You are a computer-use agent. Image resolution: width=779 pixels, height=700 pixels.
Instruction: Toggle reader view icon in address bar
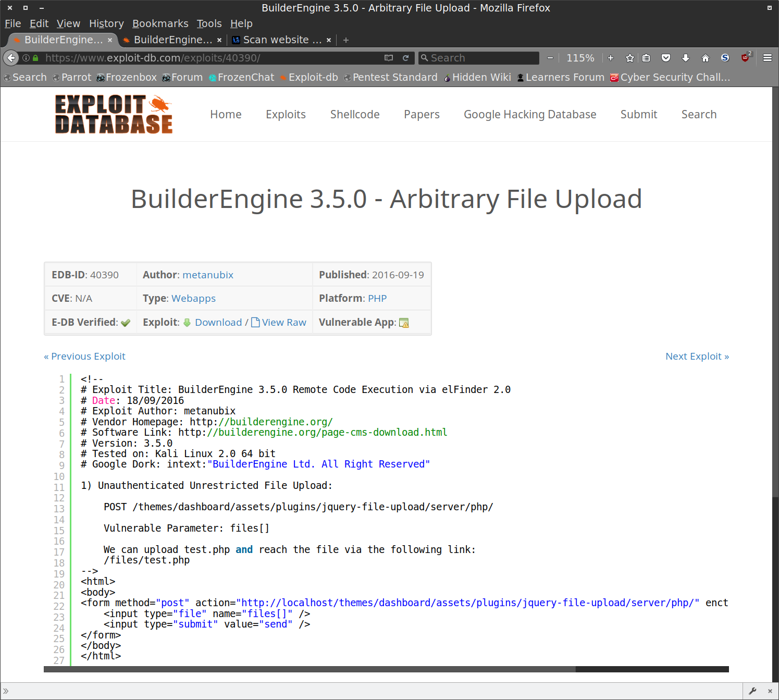(x=389, y=58)
